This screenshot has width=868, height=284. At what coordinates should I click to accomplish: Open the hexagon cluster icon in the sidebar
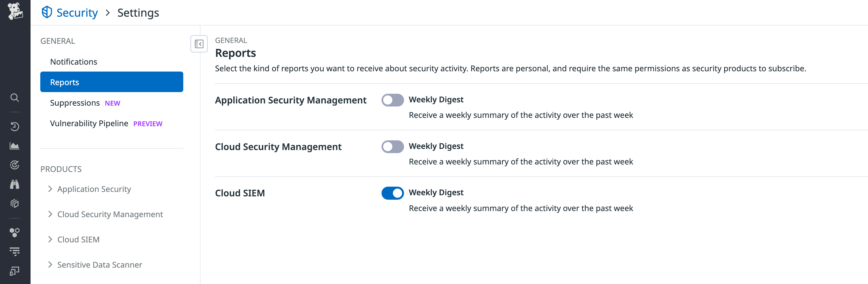[15, 232]
